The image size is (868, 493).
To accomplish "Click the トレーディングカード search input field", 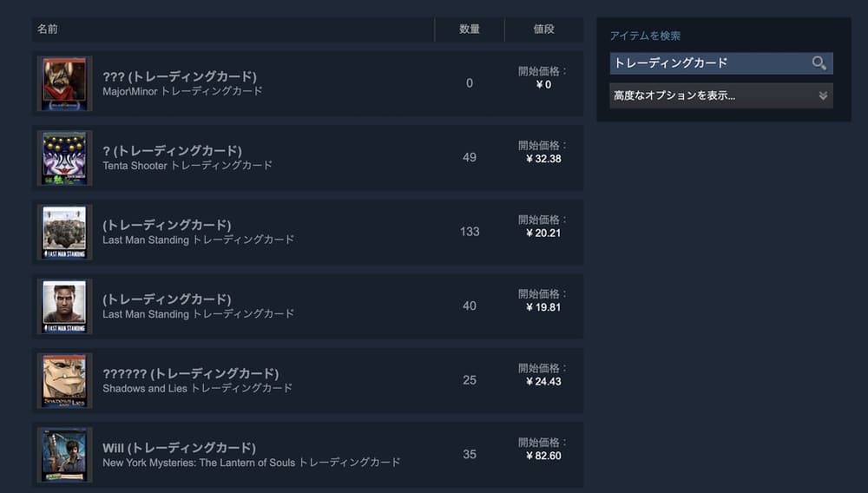I will tap(709, 63).
